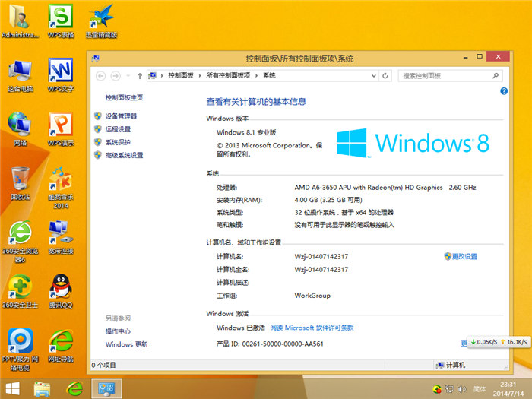Open 阅读 Microsoft 软件许可条款 link

point(312,328)
